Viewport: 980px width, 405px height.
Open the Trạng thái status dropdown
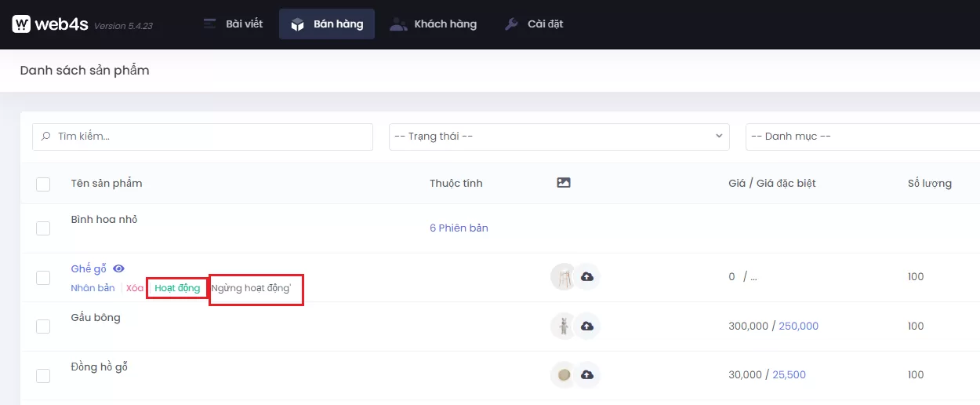(559, 137)
